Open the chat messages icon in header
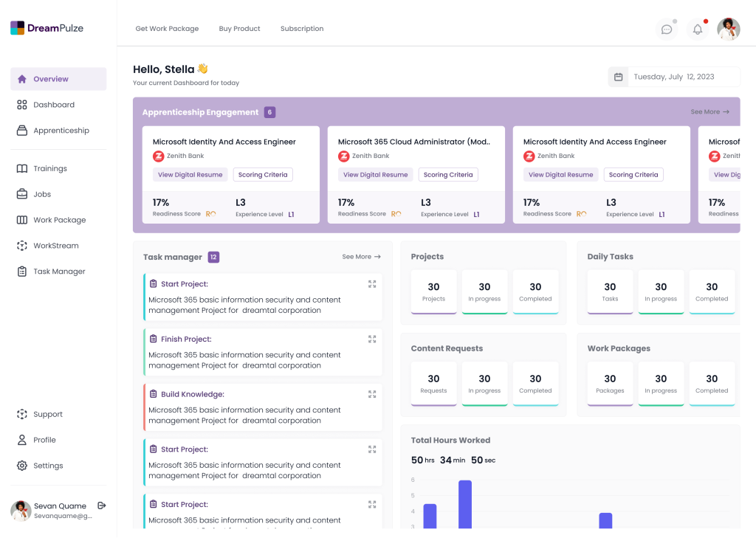This screenshot has width=756, height=538. click(x=666, y=30)
